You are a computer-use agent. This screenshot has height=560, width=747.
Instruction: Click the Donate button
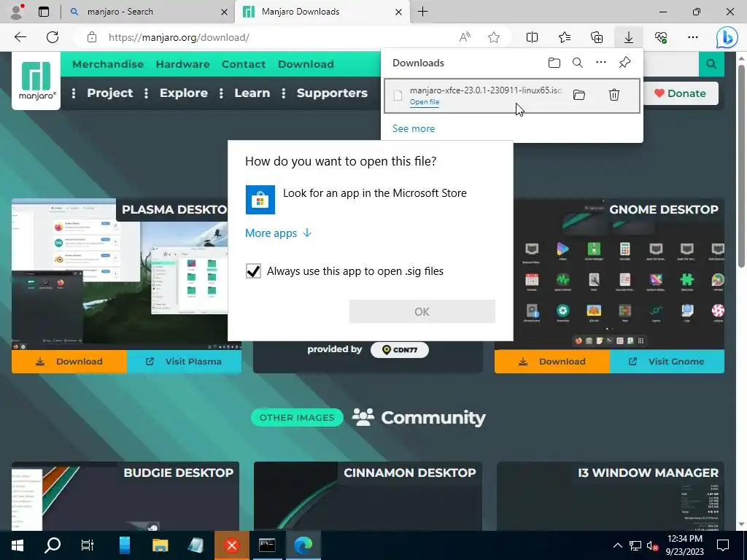point(681,93)
